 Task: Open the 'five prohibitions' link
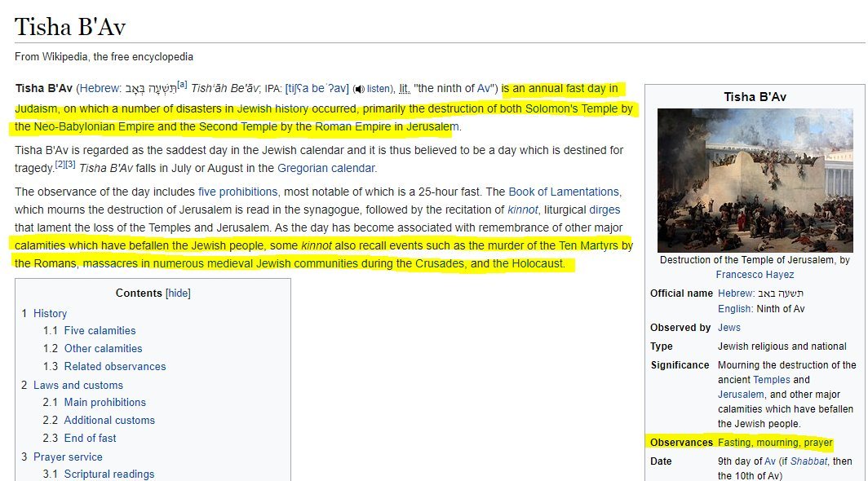pos(238,192)
